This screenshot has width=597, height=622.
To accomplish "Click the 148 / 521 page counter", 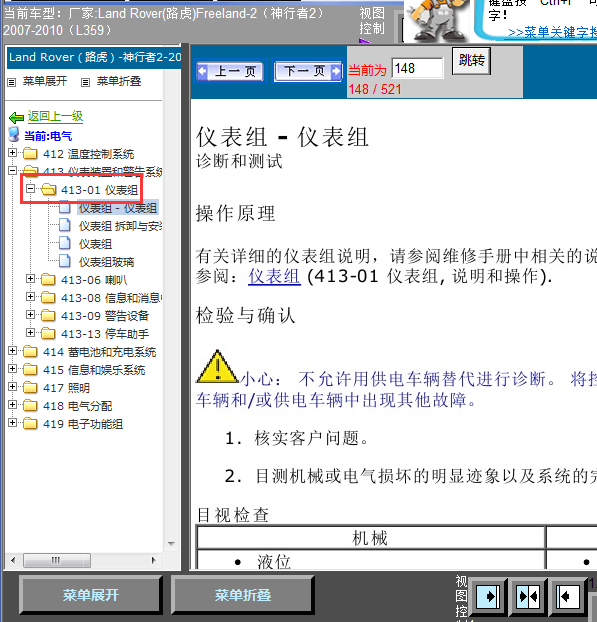I will point(375,89).
